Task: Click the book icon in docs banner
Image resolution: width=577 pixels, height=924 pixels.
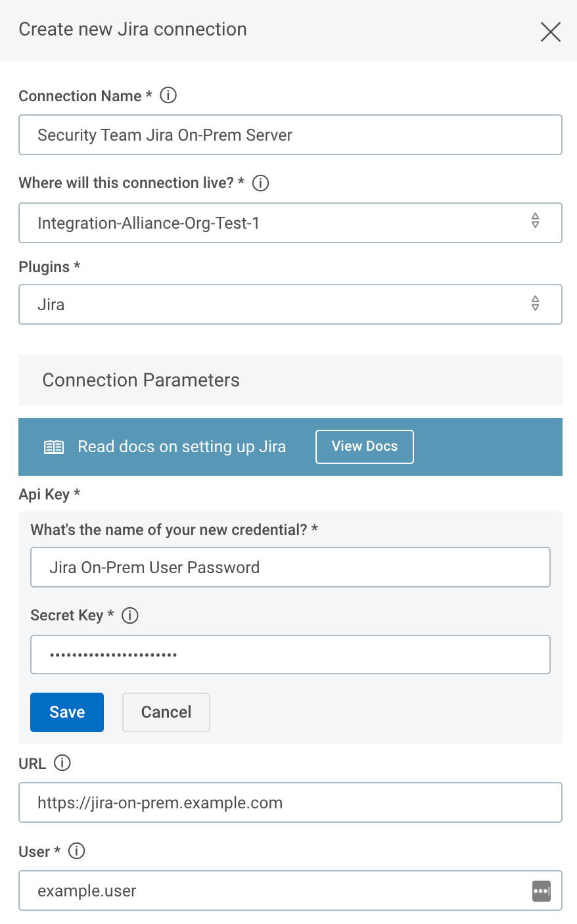Action: pyautogui.click(x=54, y=447)
